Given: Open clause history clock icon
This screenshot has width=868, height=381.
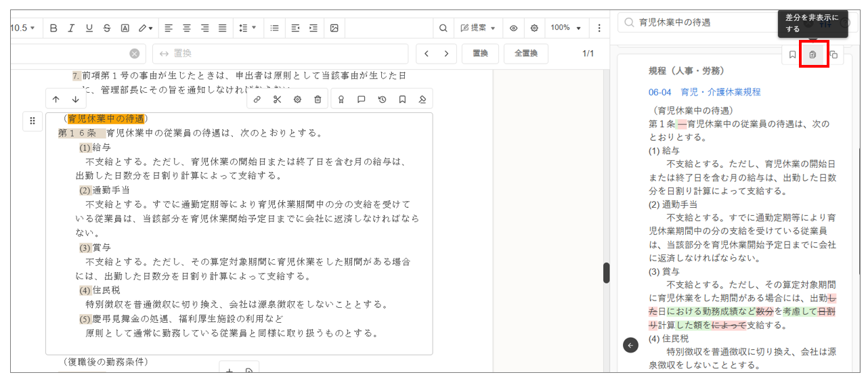Looking at the screenshot, I should pyautogui.click(x=382, y=99).
